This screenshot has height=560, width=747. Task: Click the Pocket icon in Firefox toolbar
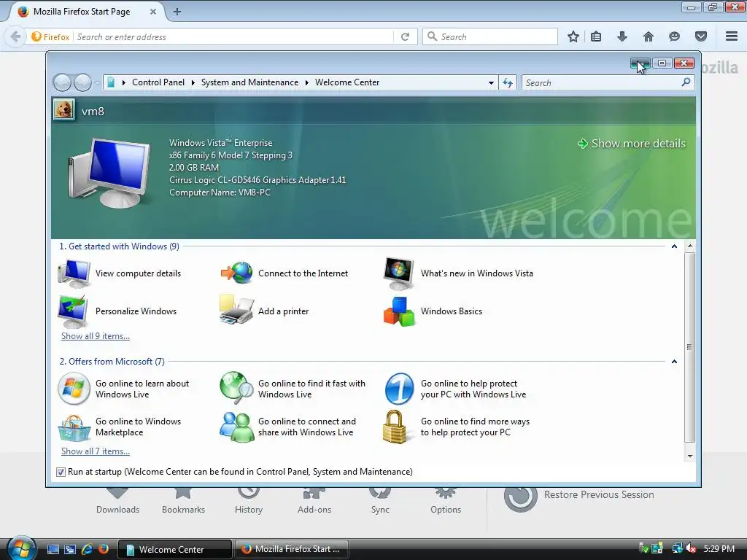701,36
